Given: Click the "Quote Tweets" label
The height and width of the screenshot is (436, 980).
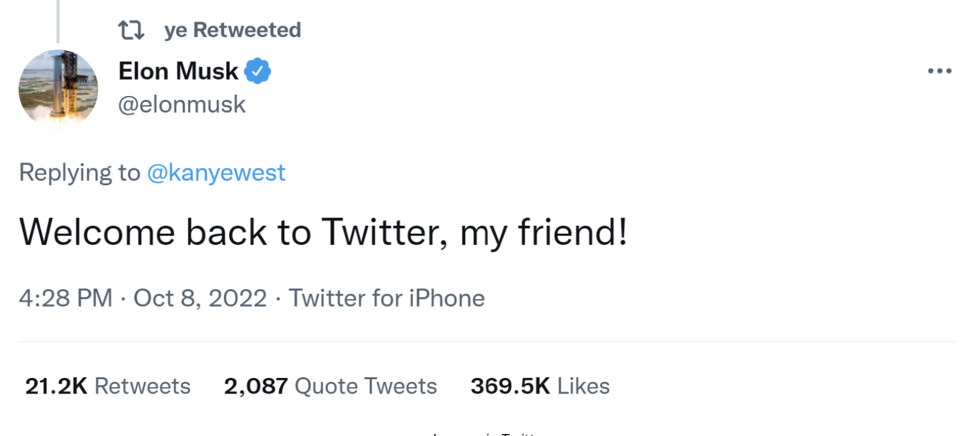Looking at the screenshot, I should point(366,386).
